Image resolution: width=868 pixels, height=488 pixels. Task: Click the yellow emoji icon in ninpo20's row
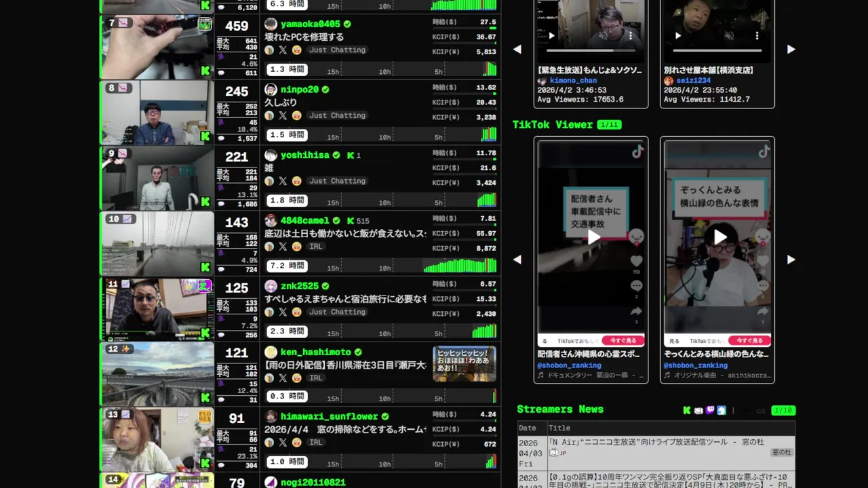(x=296, y=116)
